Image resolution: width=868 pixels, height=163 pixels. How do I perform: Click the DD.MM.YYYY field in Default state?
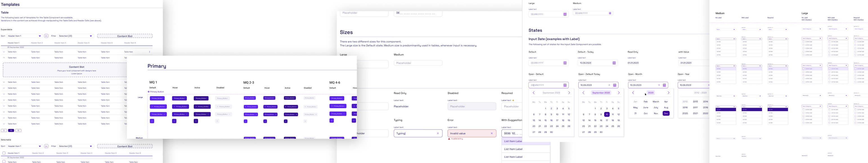(x=548, y=63)
